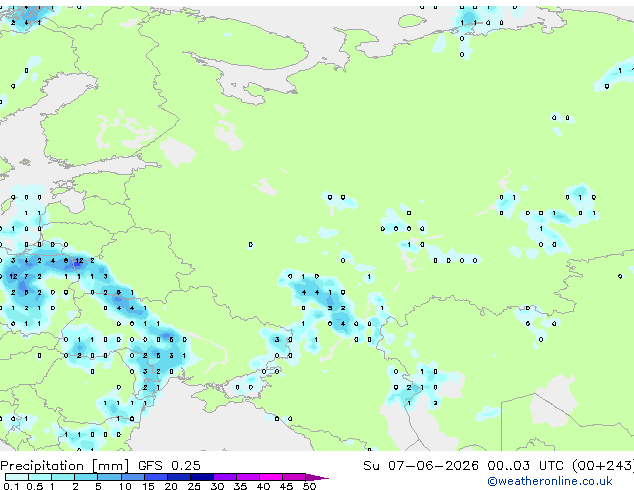Click the legend tick label '30'

(x=217, y=486)
